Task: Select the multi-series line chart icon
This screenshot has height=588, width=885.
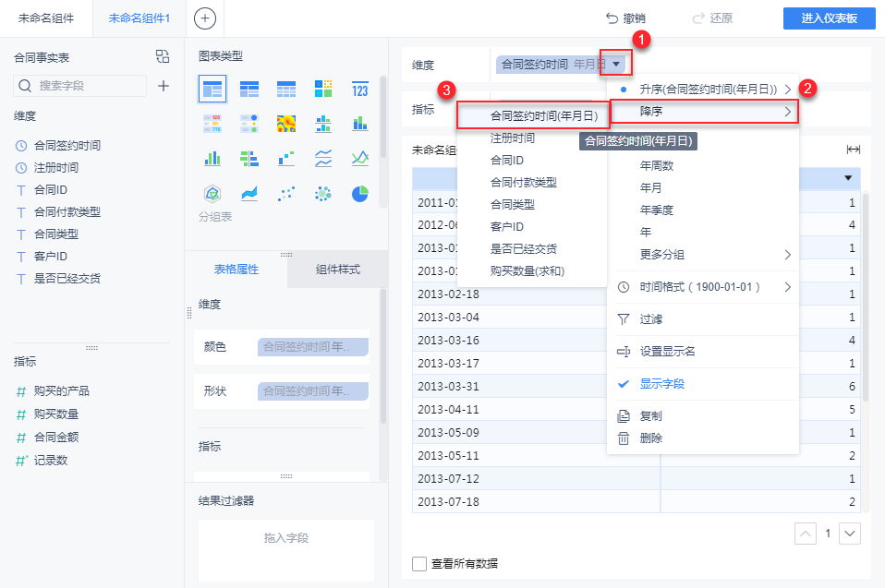Action: point(360,159)
